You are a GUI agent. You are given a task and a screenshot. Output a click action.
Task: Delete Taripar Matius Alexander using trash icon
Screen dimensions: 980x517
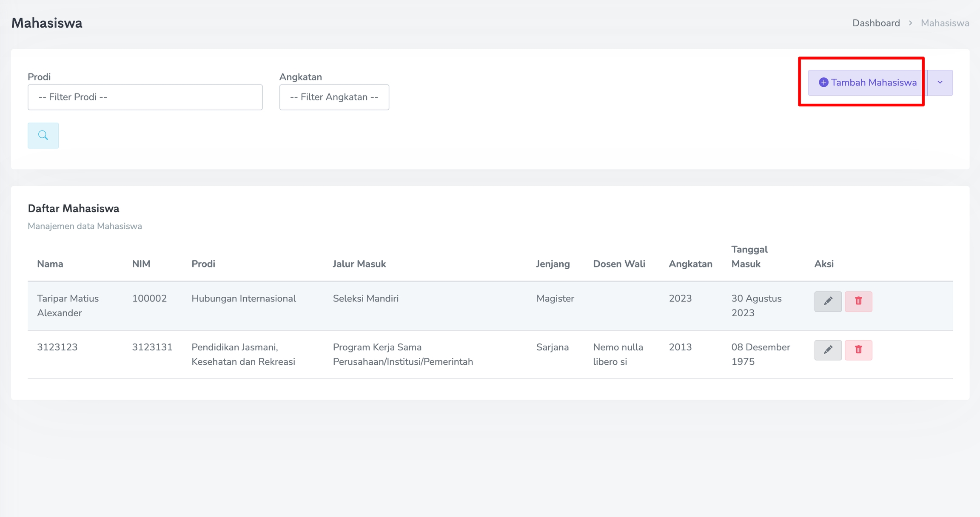pos(858,301)
